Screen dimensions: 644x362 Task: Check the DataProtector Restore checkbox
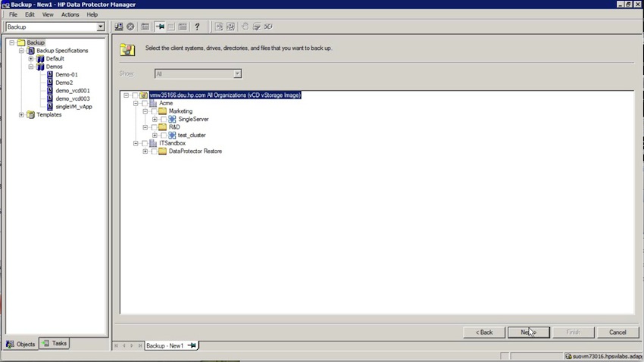point(154,151)
